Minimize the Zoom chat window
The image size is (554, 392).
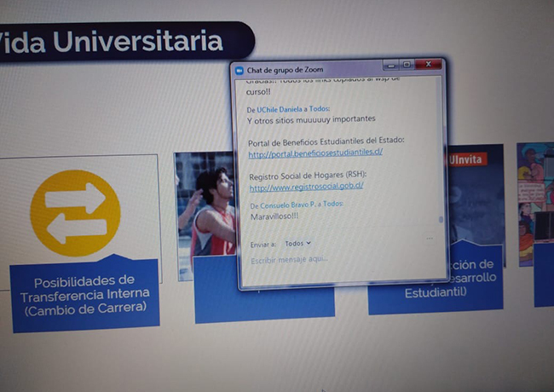pos(391,65)
